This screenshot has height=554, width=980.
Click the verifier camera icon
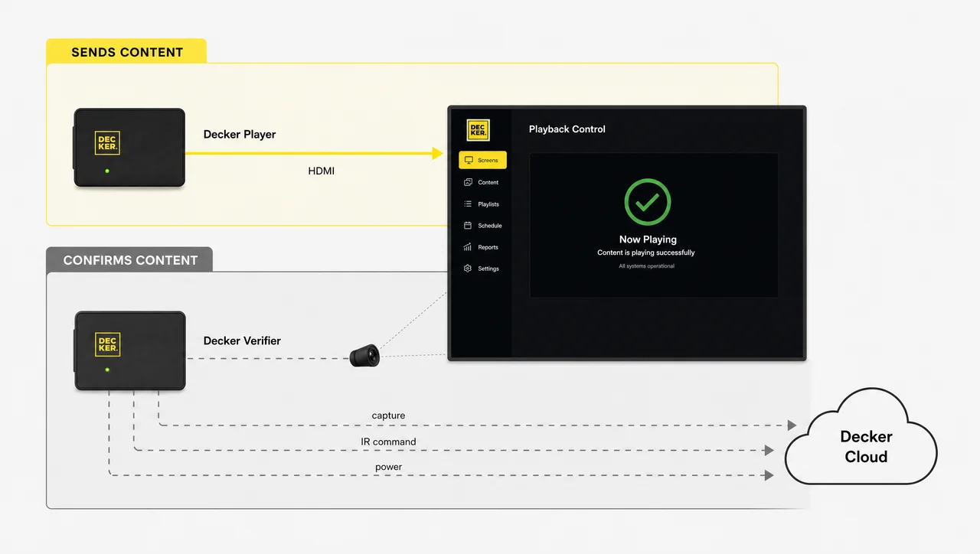click(364, 355)
